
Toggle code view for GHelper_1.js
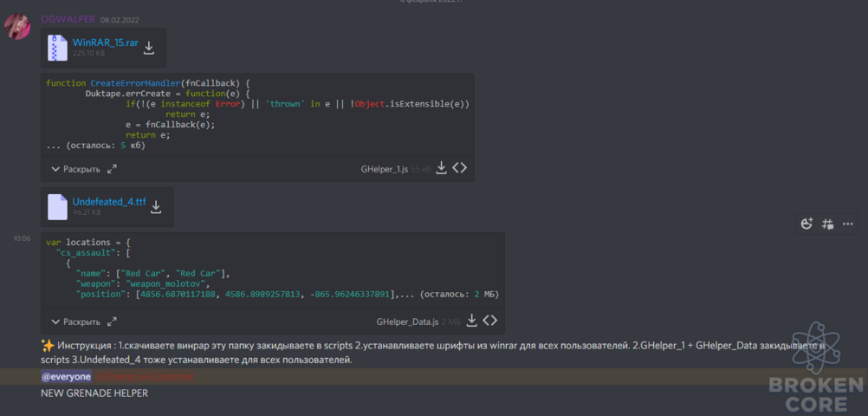(x=459, y=168)
